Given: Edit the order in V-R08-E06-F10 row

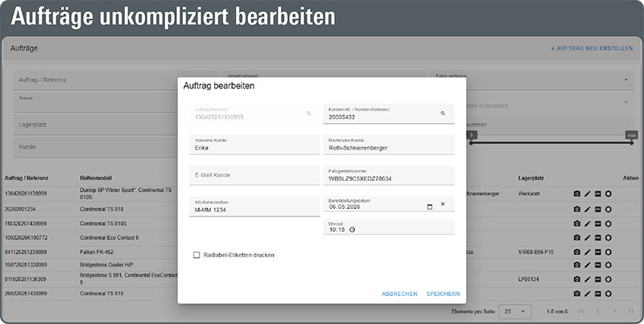Looking at the screenshot, I should [588, 252].
